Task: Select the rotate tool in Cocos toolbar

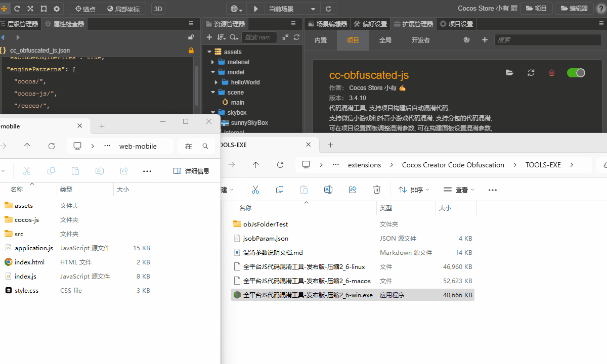Action: [17, 9]
